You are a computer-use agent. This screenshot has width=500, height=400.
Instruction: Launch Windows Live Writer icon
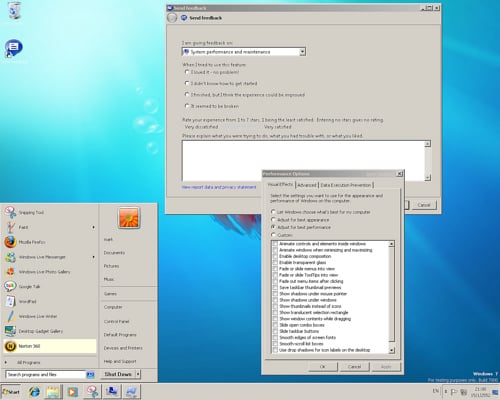click(x=10, y=316)
